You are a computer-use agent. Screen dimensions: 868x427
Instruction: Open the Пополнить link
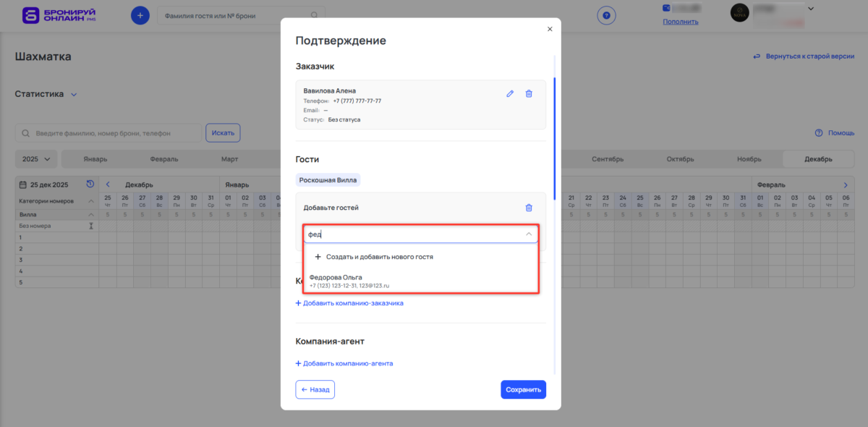[680, 22]
